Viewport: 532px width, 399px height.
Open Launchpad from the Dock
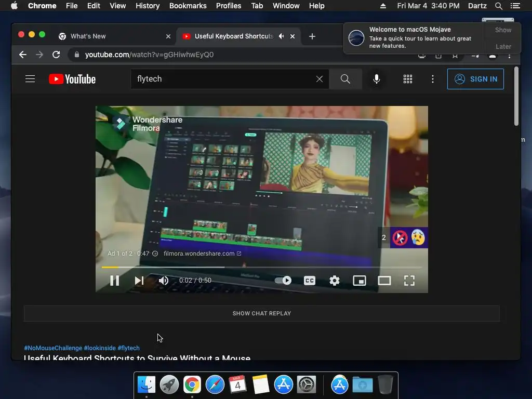169,385
